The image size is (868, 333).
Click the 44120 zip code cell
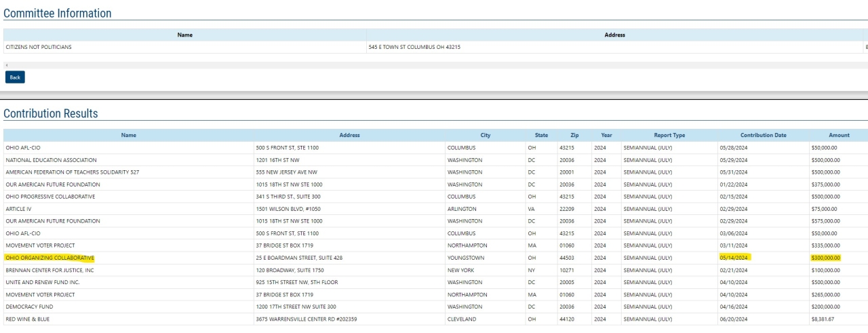(x=567, y=319)
